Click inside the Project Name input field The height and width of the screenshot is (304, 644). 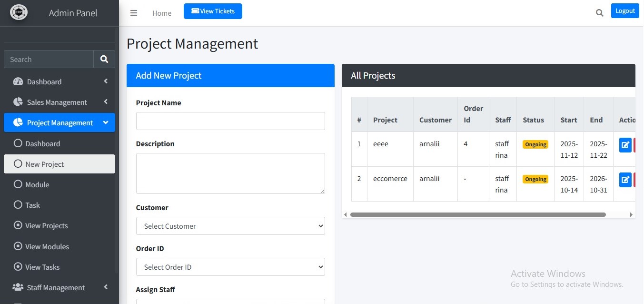(x=230, y=121)
